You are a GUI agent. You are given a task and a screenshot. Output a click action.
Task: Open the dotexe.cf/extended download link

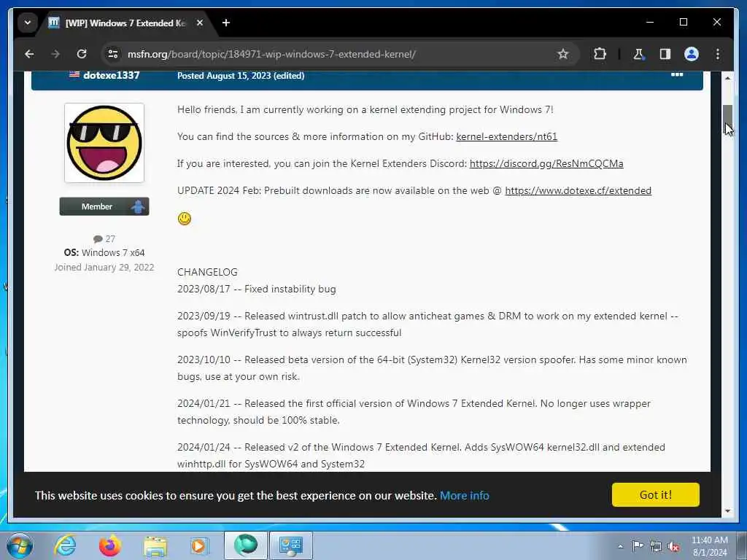tap(578, 190)
